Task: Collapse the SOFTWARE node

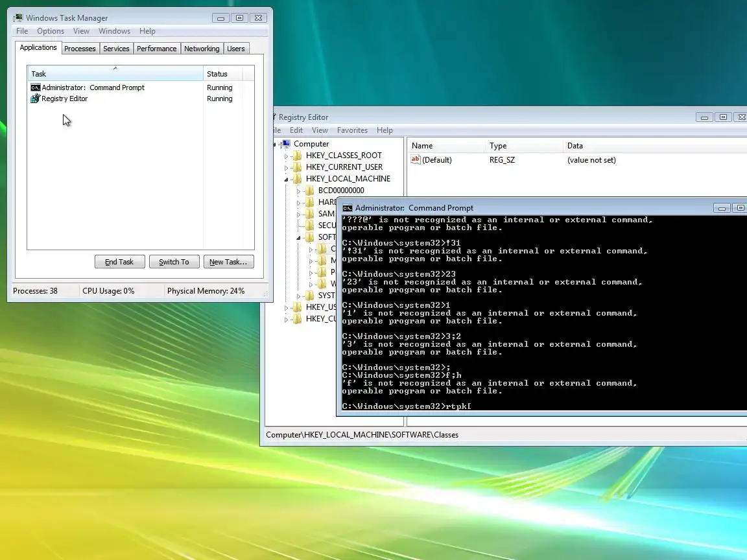Action: [x=299, y=238]
